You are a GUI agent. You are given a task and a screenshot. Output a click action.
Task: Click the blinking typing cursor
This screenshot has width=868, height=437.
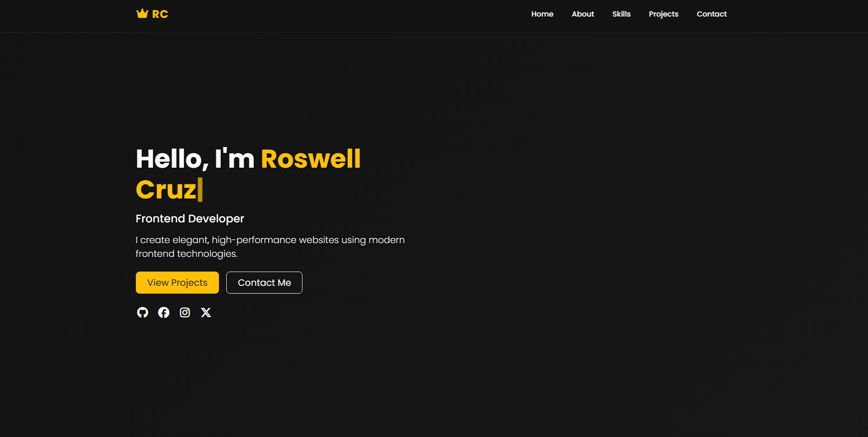[x=201, y=189]
